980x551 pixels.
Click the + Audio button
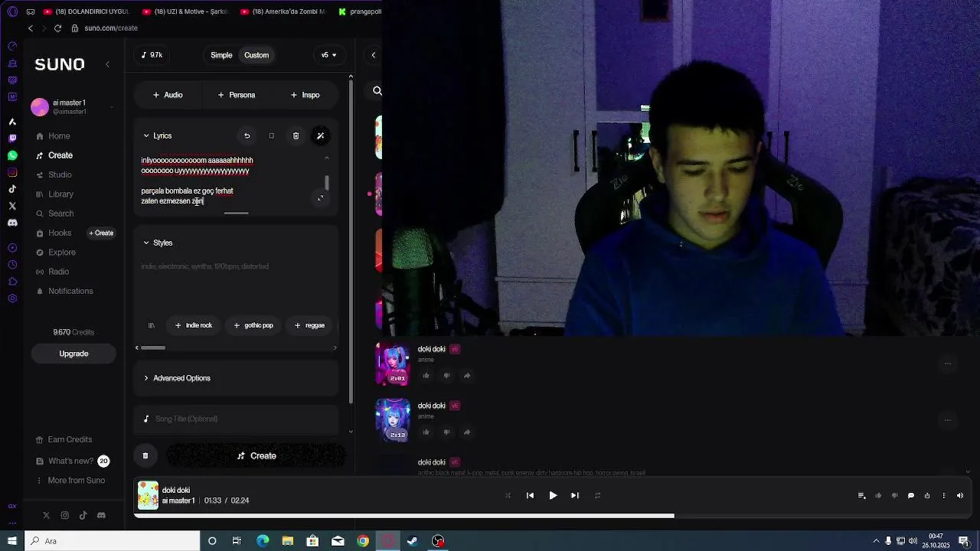point(168,95)
